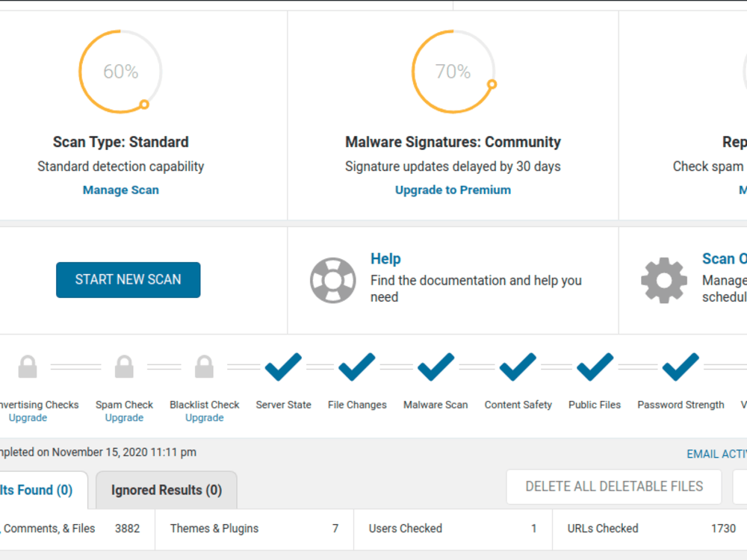Click the Advertising Checks lock icon
Image resolution: width=747 pixels, height=560 pixels.
28,367
